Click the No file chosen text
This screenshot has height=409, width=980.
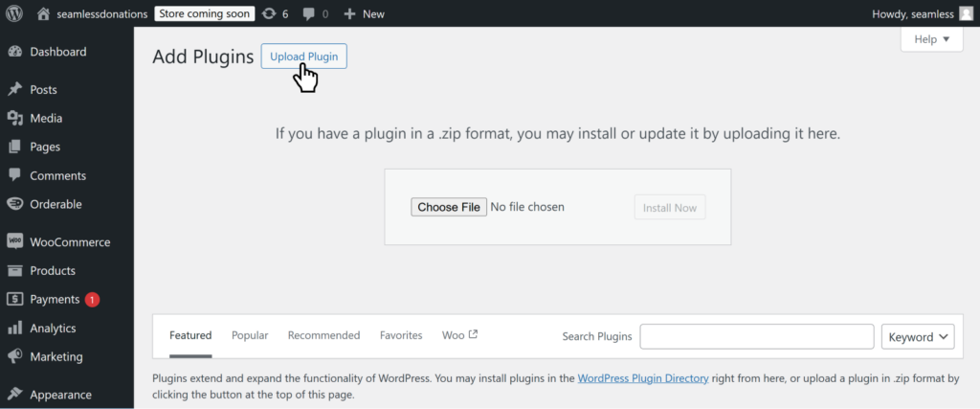point(527,207)
